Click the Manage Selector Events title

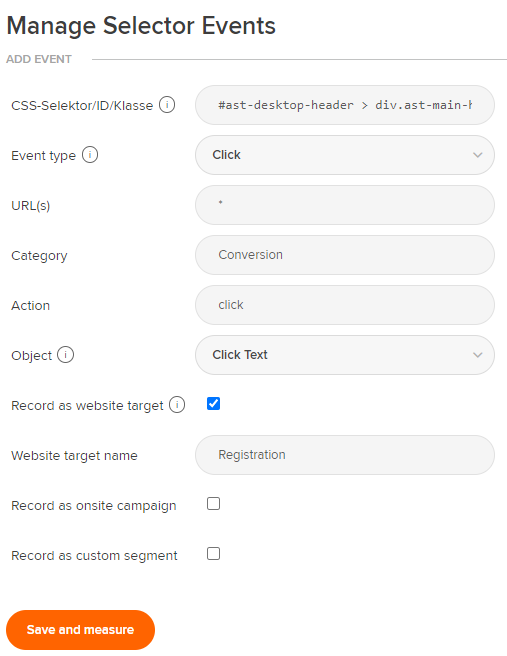(x=141, y=26)
